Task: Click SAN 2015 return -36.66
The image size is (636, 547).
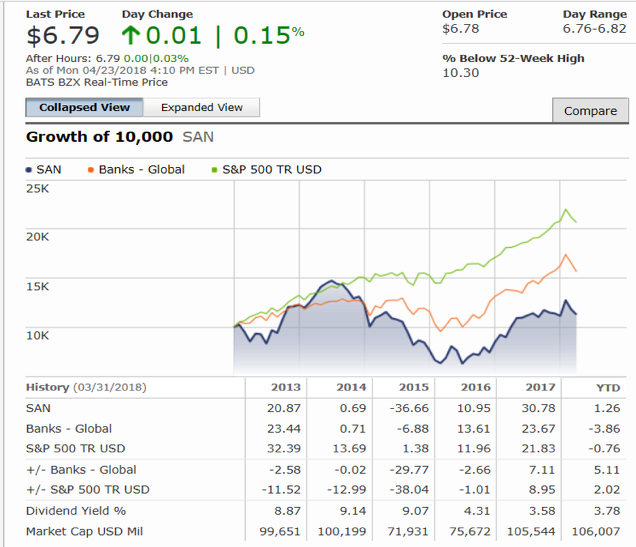Action: pos(409,408)
